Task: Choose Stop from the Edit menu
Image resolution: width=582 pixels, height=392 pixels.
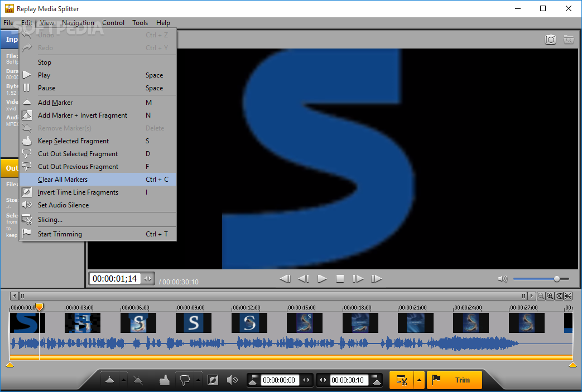Action: coord(98,62)
